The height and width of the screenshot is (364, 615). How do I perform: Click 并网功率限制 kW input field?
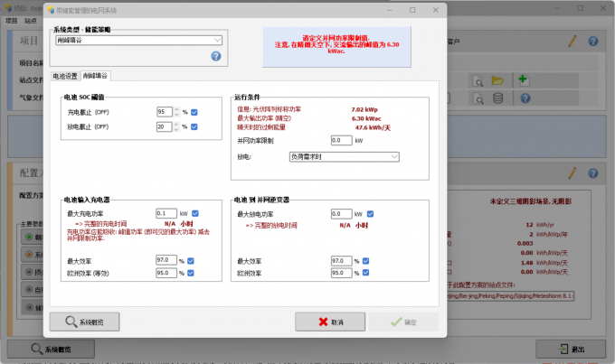pyautogui.click(x=342, y=140)
